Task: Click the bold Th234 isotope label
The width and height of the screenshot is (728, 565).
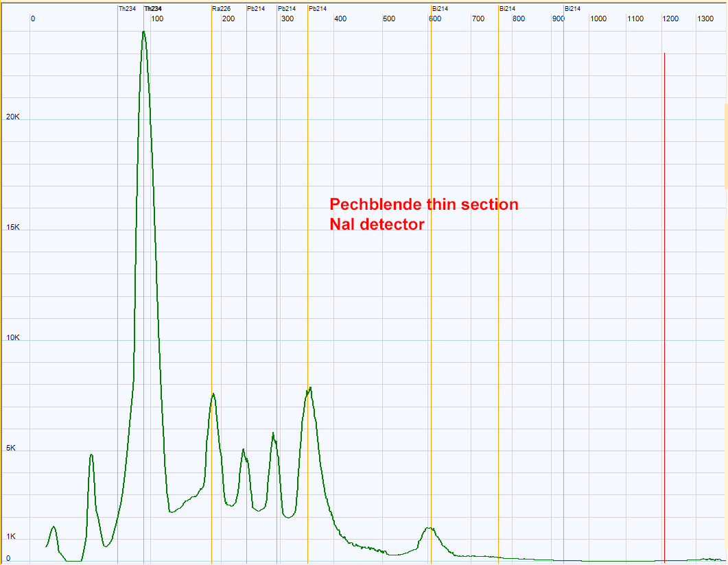Action: point(153,9)
